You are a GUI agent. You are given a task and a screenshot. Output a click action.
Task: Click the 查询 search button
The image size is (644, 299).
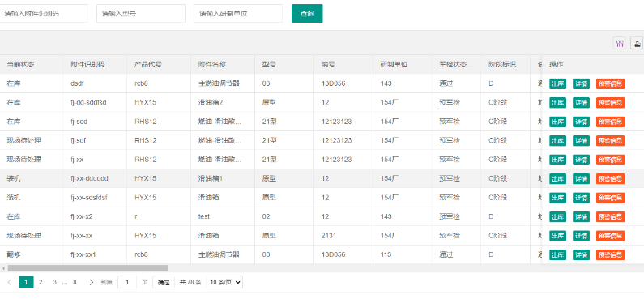[307, 13]
